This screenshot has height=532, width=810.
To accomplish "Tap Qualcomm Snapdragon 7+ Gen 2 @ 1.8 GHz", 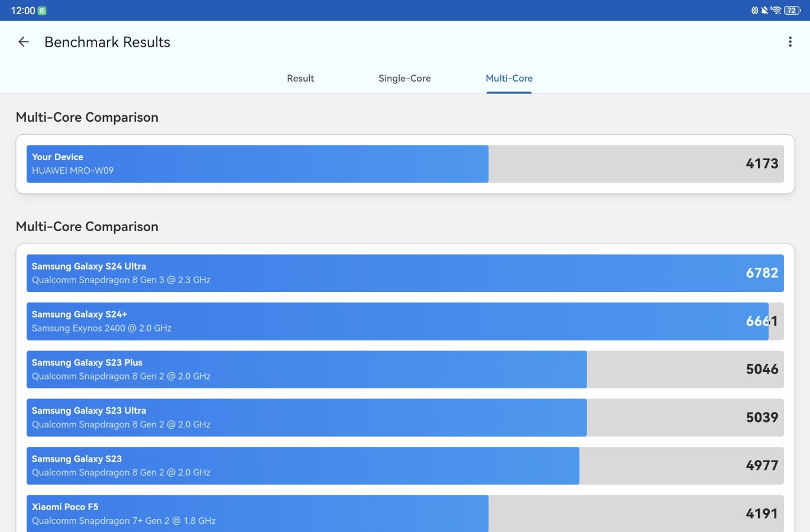I will pos(124,521).
